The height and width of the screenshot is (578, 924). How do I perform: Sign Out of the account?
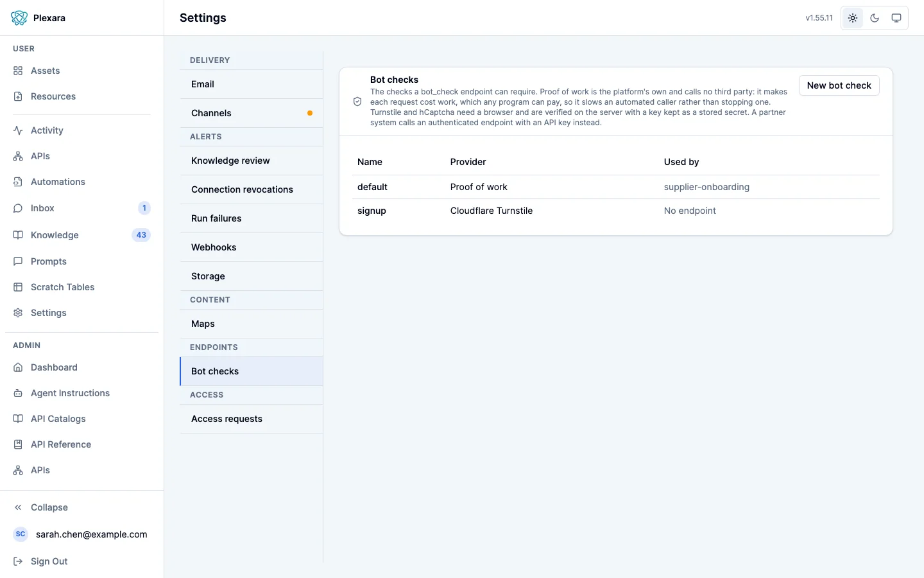[x=81, y=561]
